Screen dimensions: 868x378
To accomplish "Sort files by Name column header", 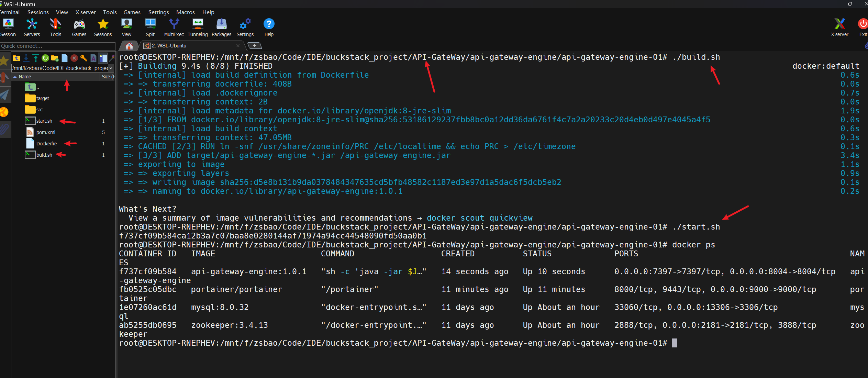I will point(25,77).
